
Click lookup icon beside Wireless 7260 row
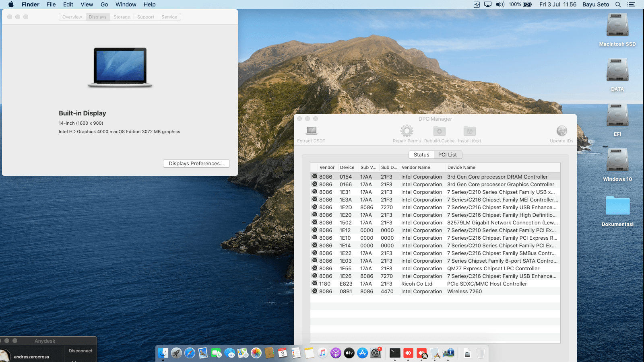coord(315,291)
